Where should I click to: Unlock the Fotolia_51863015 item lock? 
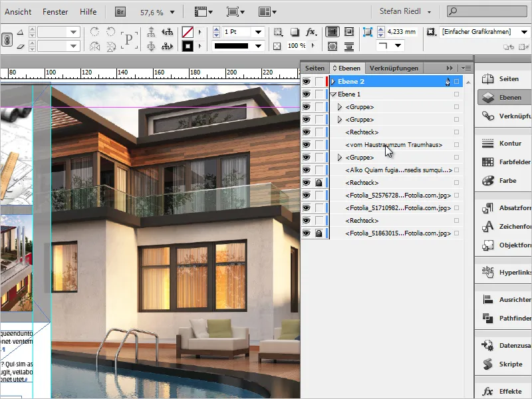point(319,233)
